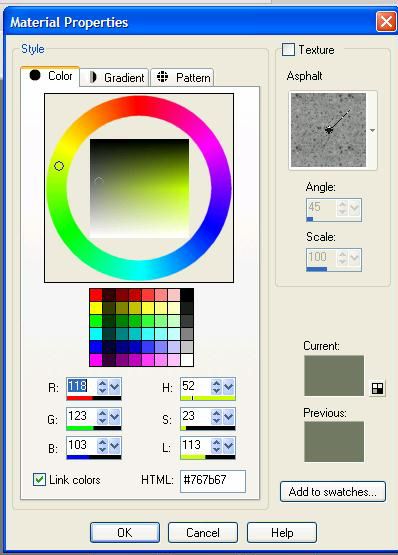Click the L spinner arrows
The image size is (398, 555).
tap(216, 446)
